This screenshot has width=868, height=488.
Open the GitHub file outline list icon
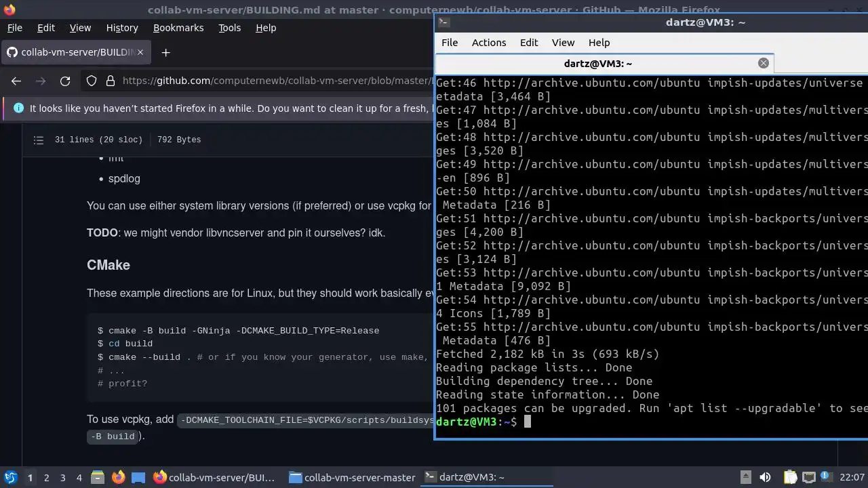[39, 140]
